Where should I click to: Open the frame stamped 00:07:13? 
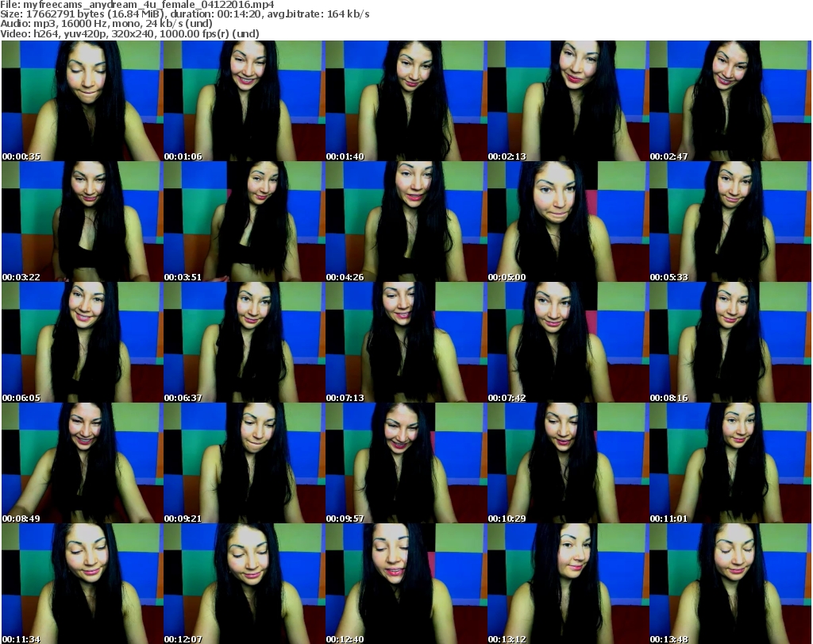coord(406,342)
